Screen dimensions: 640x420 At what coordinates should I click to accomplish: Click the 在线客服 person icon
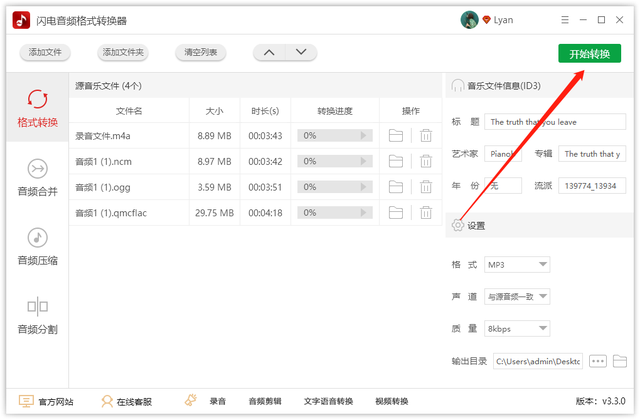pyautogui.click(x=107, y=401)
